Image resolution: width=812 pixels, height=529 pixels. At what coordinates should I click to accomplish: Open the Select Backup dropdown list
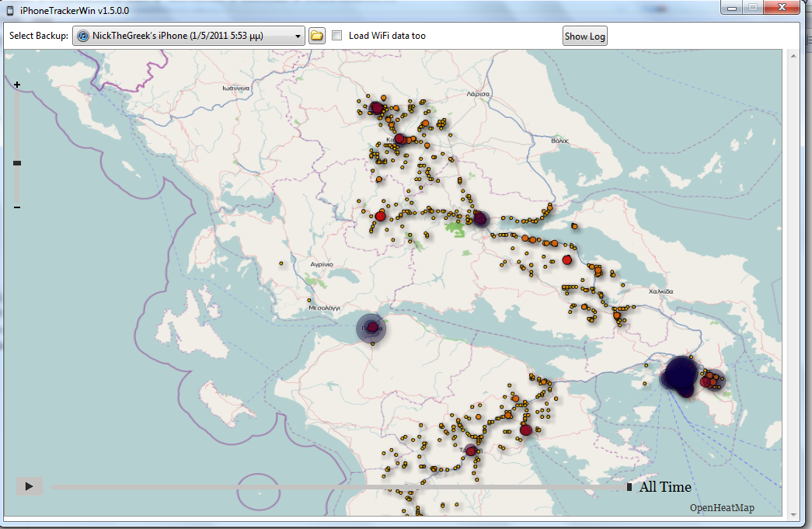189,36
